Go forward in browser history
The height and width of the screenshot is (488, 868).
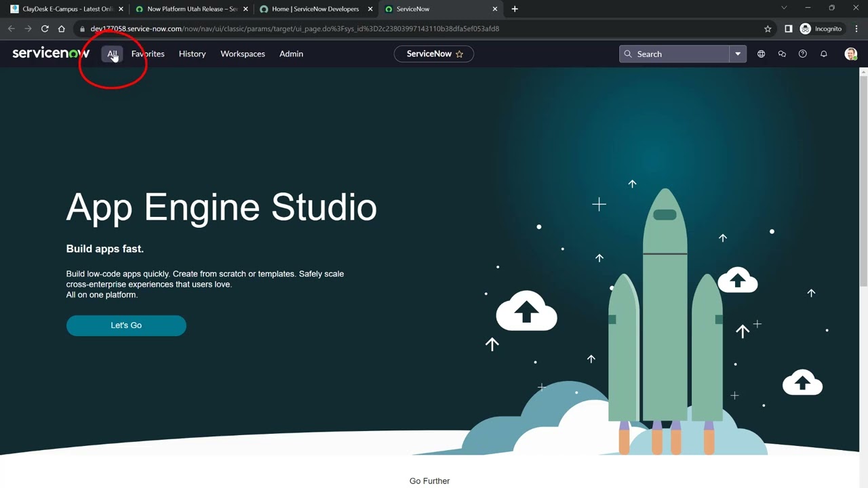click(28, 28)
